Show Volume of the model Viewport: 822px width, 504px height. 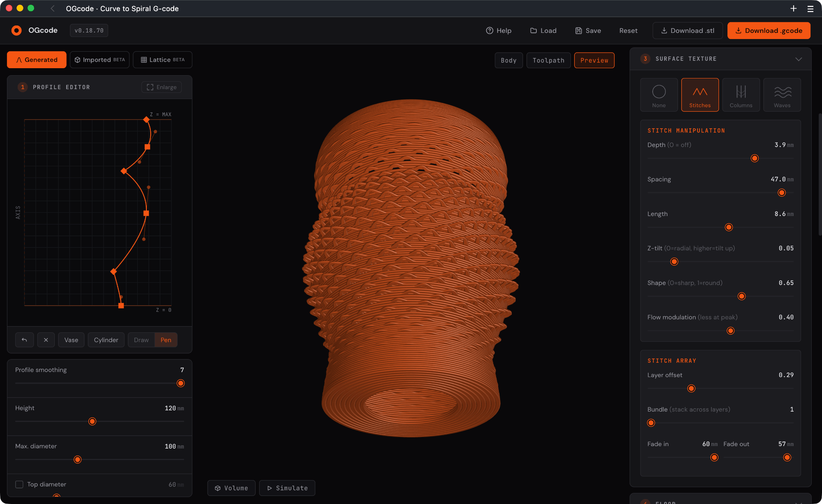coord(231,488)
